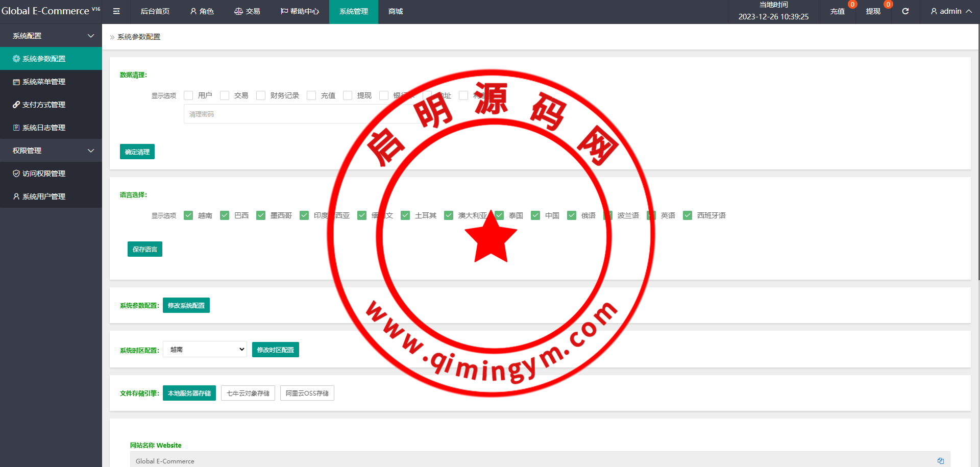The height and width of the screenshot is (467, 980).
Task: Collapse the 权限管理 sidebar section
Action: [x=51, y=151]
